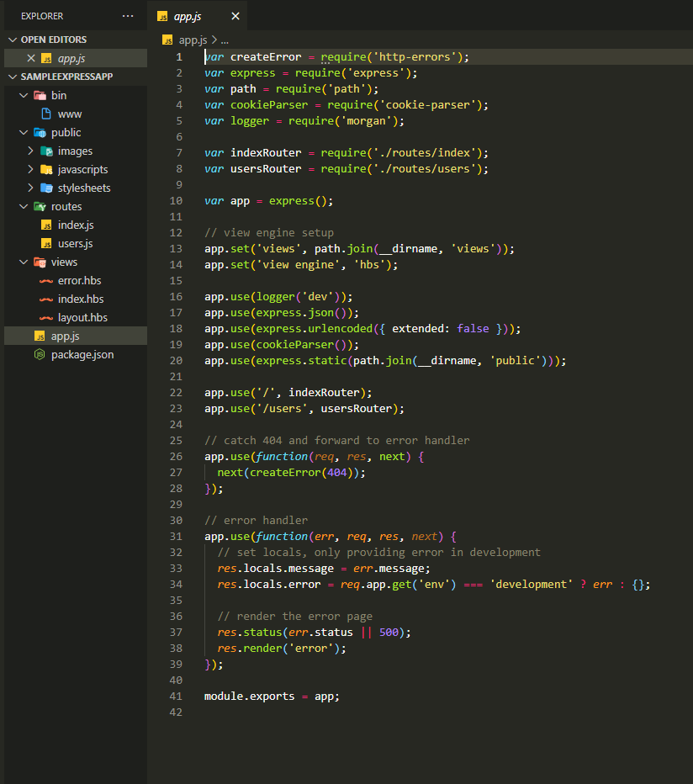Image resolution: width=693 pixels, height=784 pixels.
Task: Collapse the Open Editors section
Action: point(12,40)
